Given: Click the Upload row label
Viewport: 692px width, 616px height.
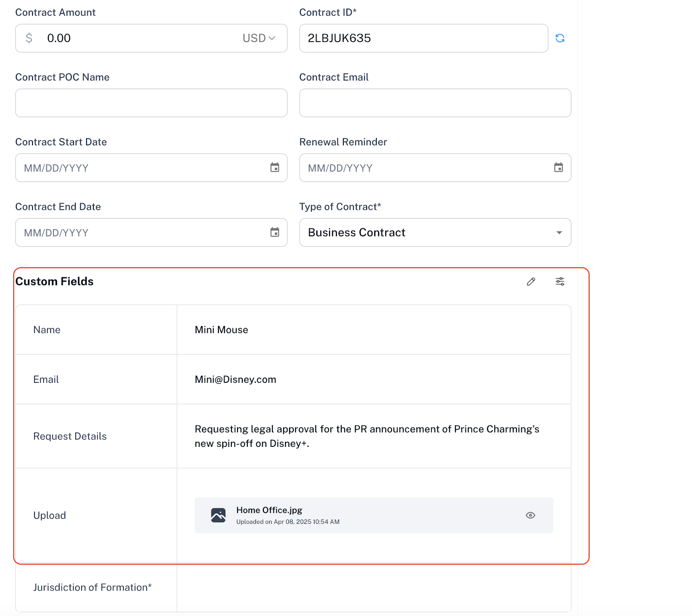Looking at the screenshot, I should (x=50, y=515).
